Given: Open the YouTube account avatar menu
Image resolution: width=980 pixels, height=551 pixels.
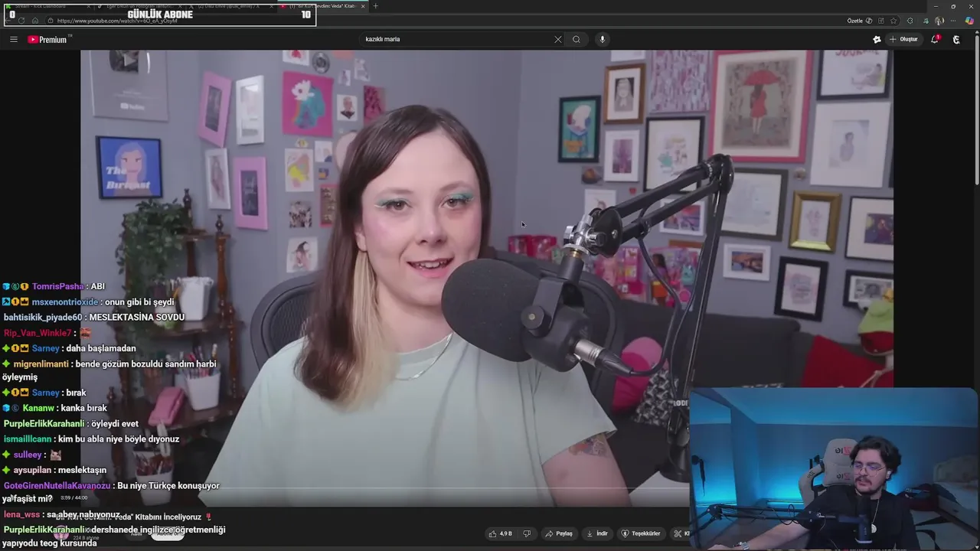Looking at the screenshot, I should click(956, 39).
